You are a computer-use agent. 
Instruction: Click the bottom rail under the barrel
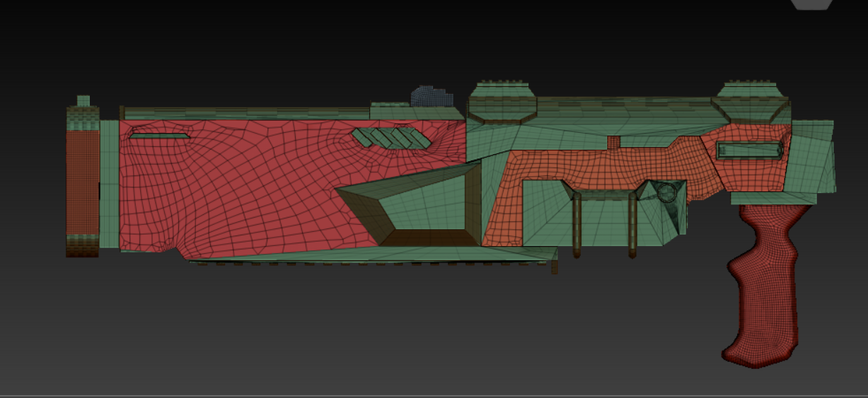(x=371, y=261)
